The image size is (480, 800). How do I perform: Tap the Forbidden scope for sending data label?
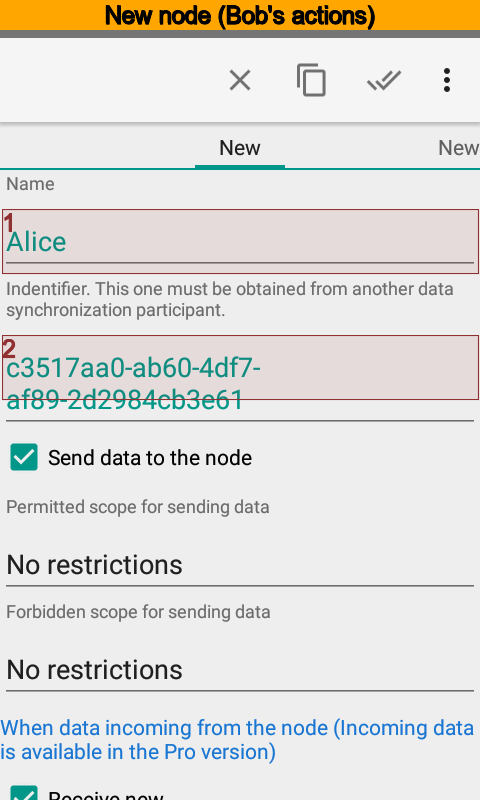(x=138, y=612)
